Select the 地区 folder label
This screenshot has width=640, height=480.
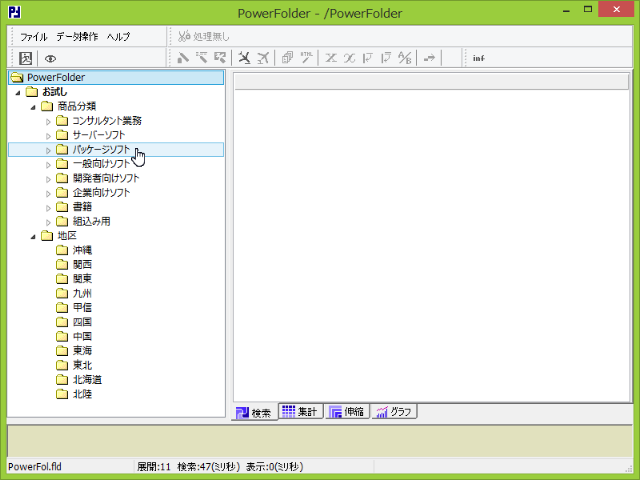coord(67,236)
